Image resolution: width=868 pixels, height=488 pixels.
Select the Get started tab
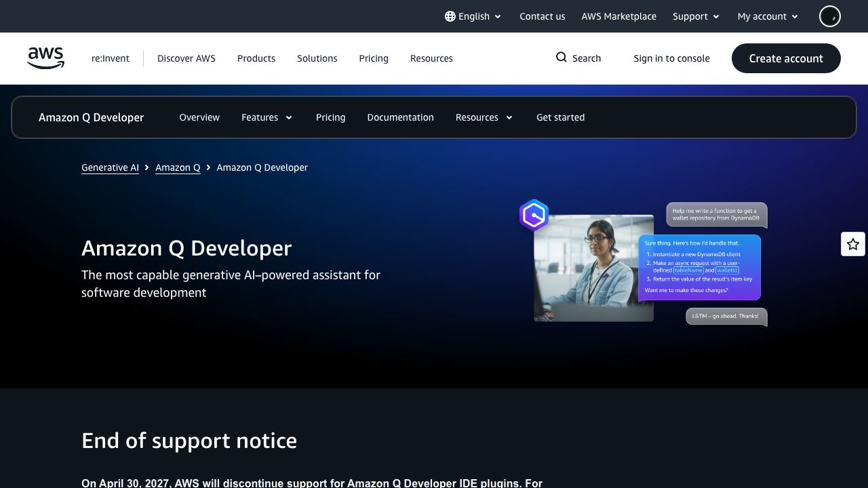561,117
